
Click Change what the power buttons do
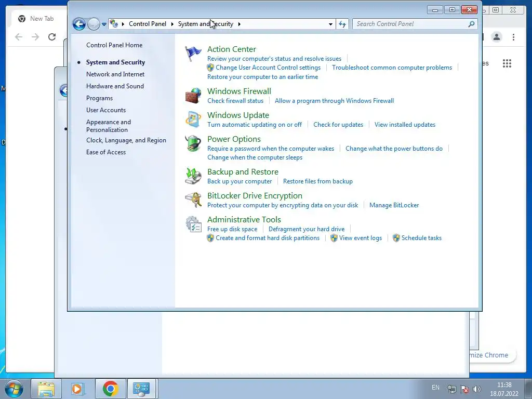tap(394, 149)
